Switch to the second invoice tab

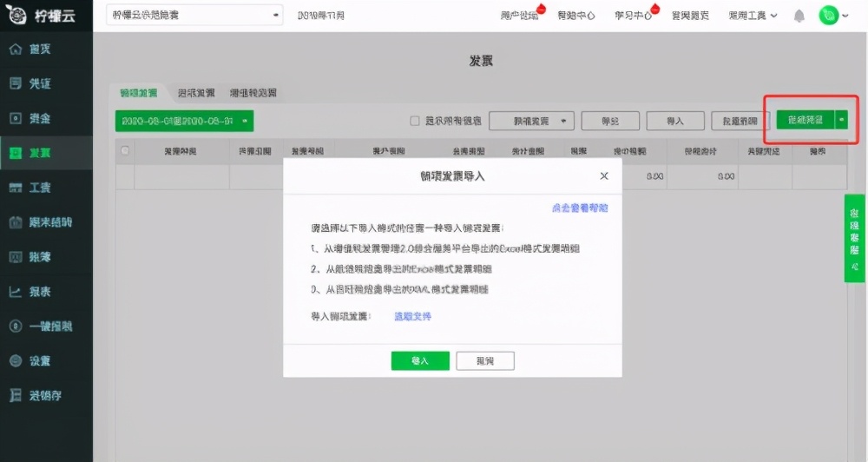coord(196,93)
